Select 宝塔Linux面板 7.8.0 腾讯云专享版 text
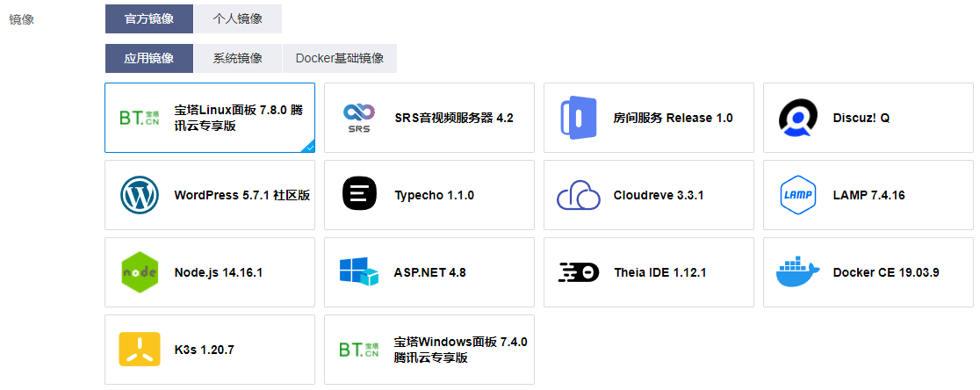 click(x=239, y=118)
